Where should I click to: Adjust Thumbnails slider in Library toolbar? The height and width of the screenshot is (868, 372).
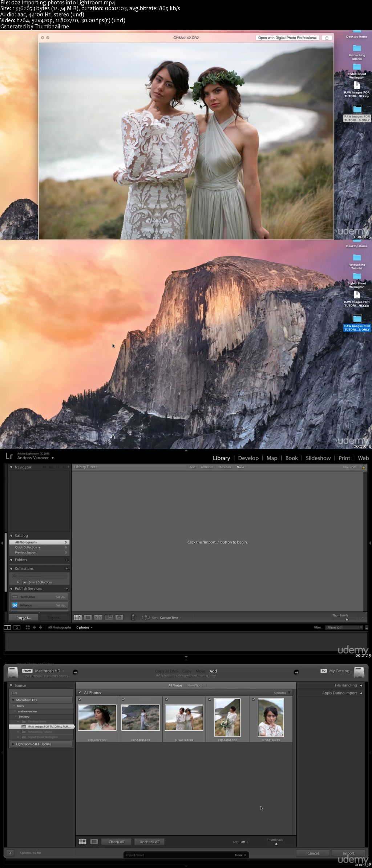[347, 619]
